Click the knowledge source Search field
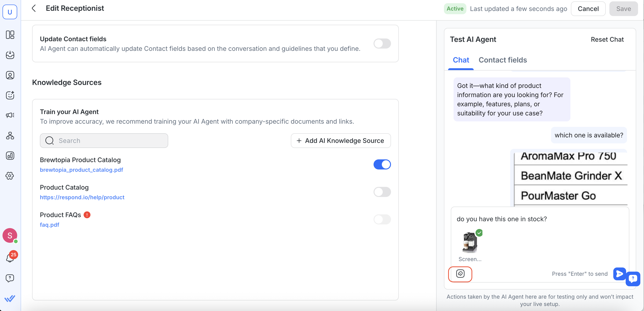Viewport: 644px width, 311px height. click(104, 141)
